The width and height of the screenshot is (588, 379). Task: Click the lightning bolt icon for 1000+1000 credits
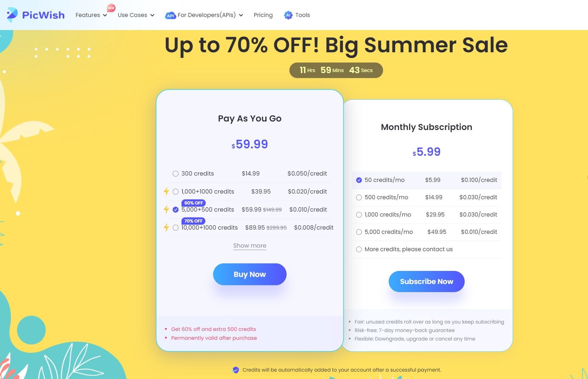coord(166,191)
